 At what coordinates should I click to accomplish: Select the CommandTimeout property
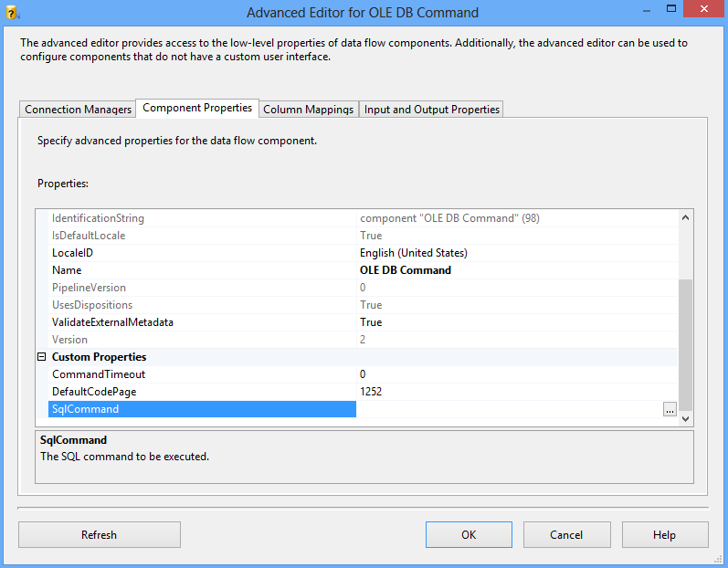coord(203,374)
